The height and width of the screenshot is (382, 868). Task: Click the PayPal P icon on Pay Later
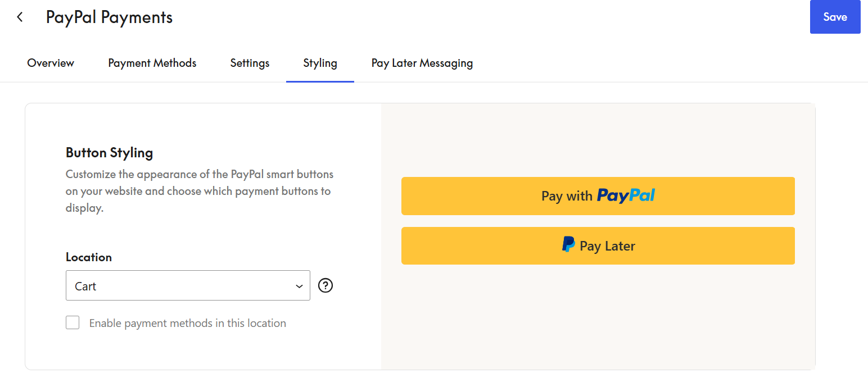[x=568, y=245]
